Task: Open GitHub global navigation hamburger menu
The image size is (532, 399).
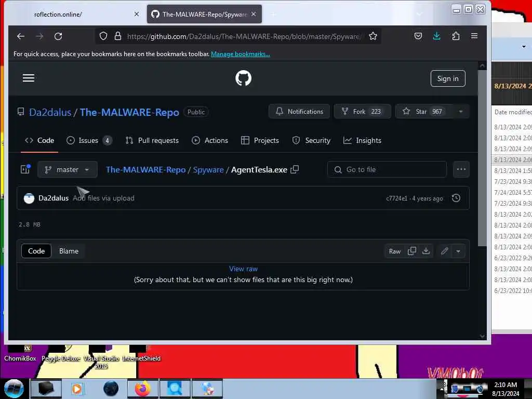Action: (29, 78)
